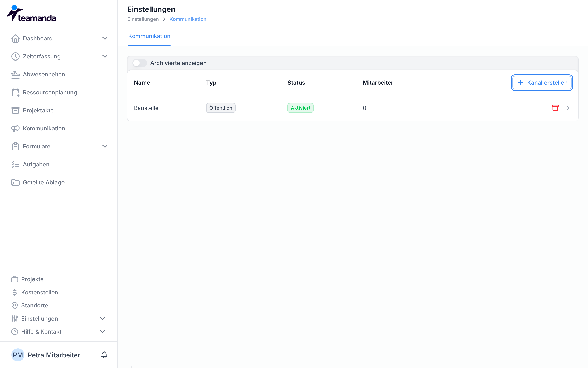Click the Baustelle channel name

coord(146,108)
